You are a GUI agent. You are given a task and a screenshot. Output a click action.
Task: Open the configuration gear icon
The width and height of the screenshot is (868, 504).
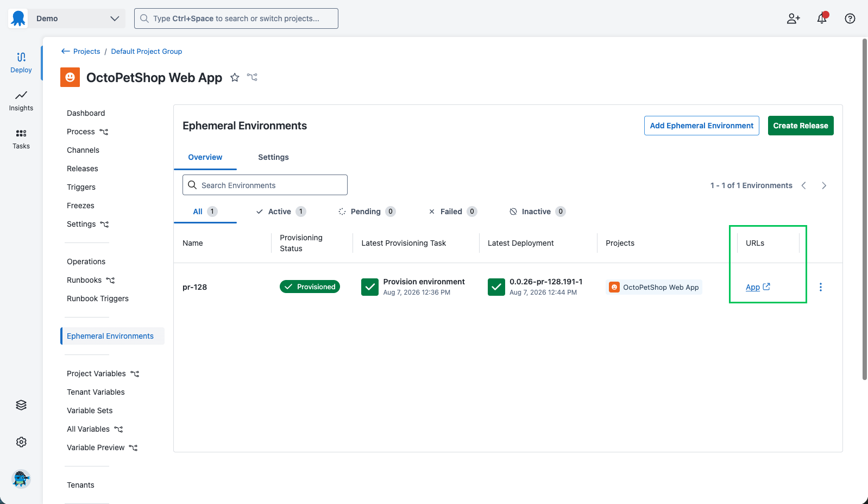tap(21, 442)
